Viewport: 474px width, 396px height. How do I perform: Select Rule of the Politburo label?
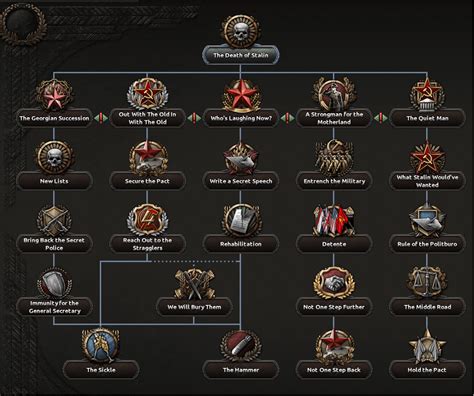coord(427,244)
